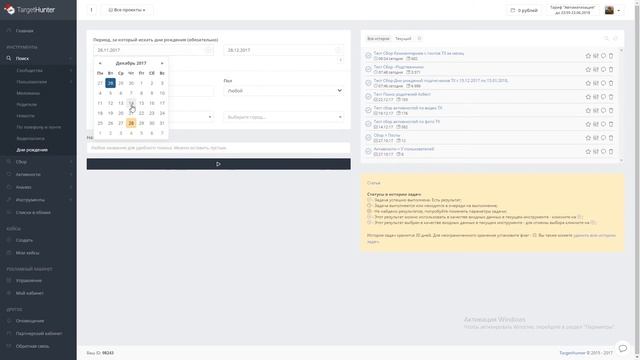Expand the 'Анализ' sidebar section

point(38,187)
